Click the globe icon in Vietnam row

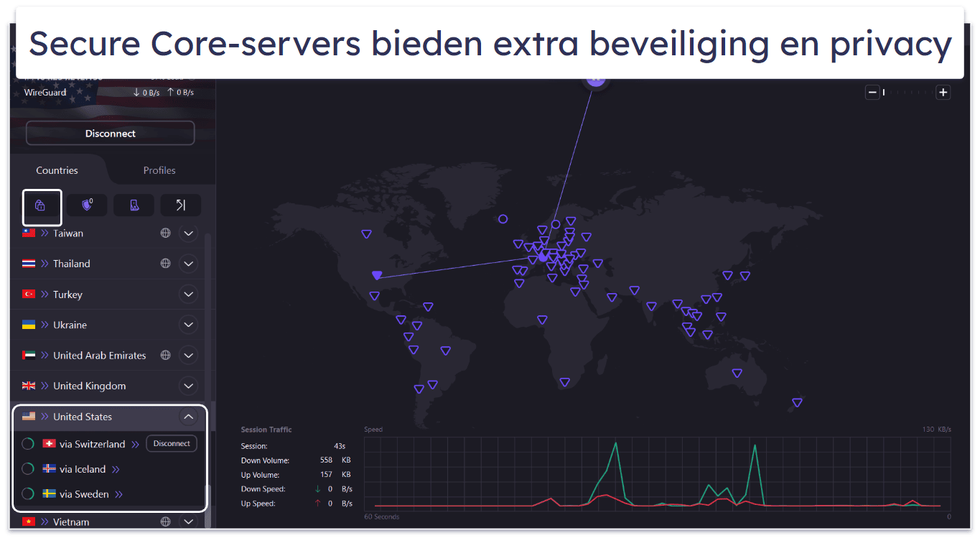pos(166,521)
